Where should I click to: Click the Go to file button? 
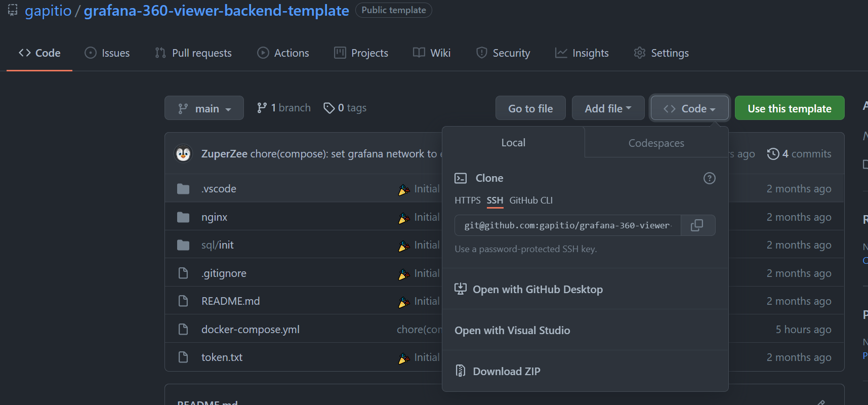530,108
